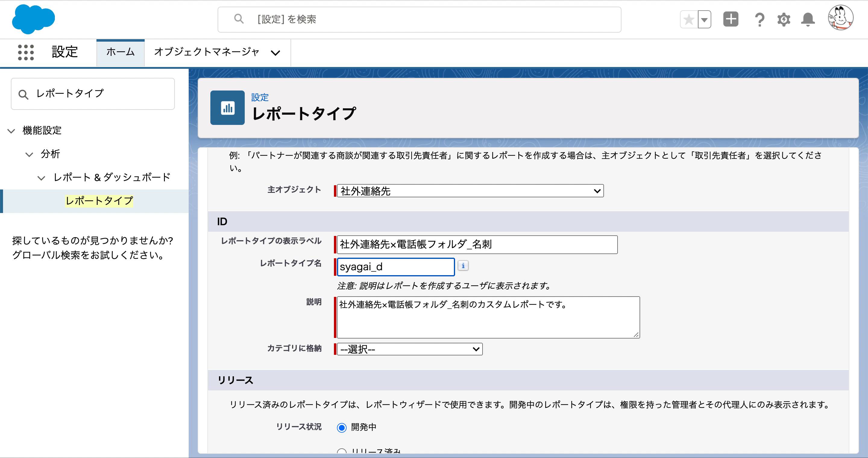This screenshot has height=458, width=868.
Task: Switch to the ホーム tab
Action: tap(120, 52)
